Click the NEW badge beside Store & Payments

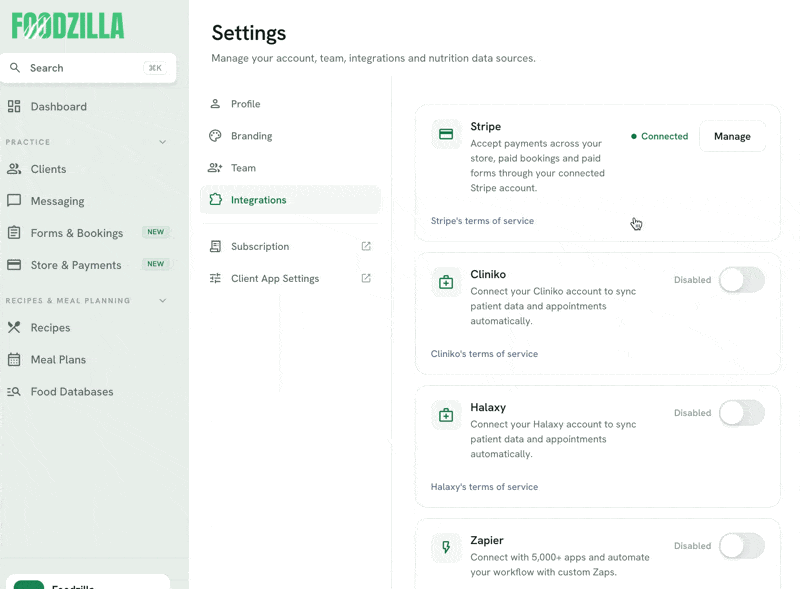156,264
